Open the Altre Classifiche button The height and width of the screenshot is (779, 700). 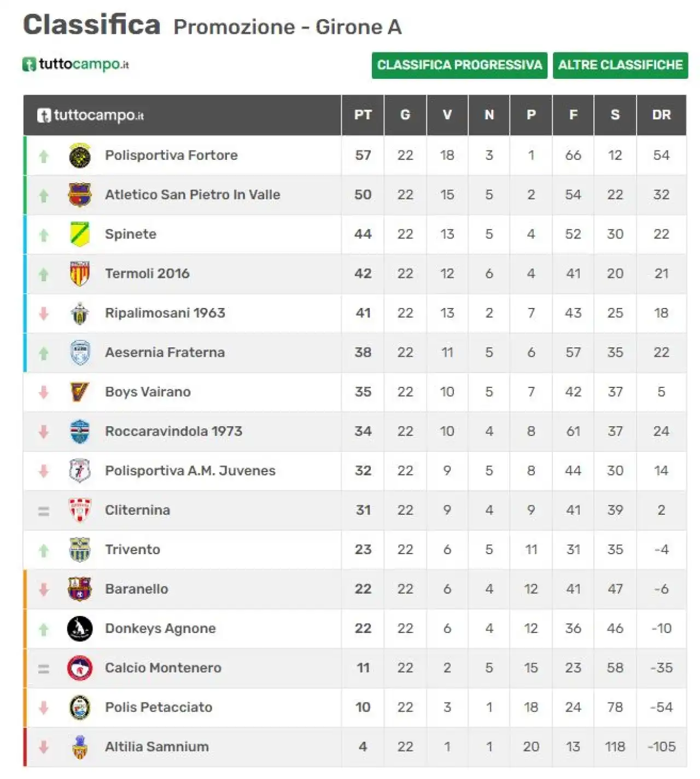tap(620, 65)
